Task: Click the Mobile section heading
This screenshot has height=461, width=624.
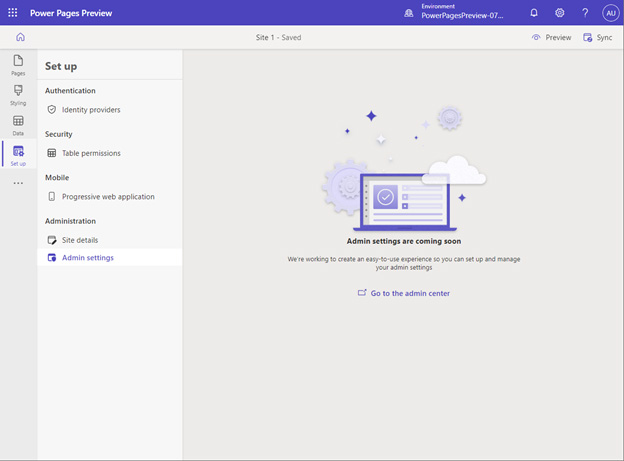Action: [57, 178]
